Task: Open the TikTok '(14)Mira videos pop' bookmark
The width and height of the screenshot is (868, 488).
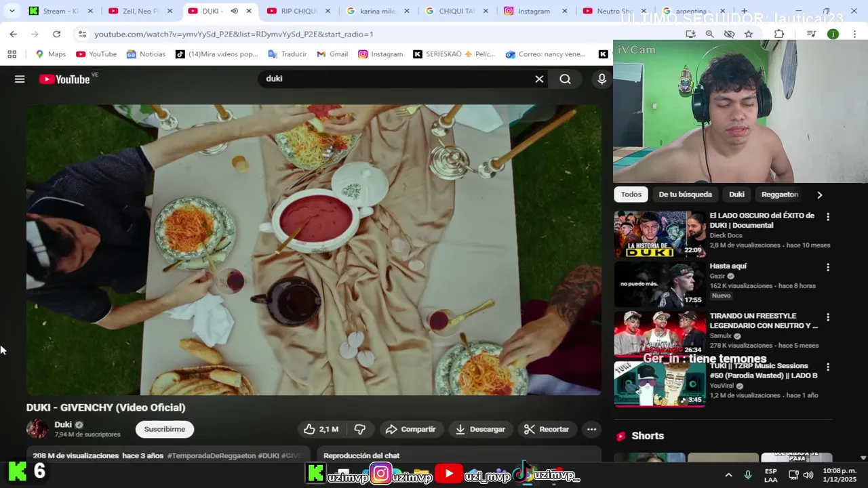Action: [217, 54]
